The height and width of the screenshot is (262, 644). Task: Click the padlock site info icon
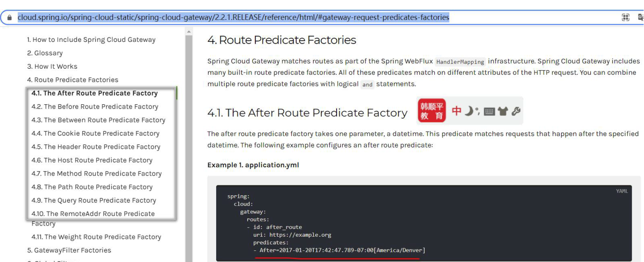pyautogui.click(x=10, y=18)
